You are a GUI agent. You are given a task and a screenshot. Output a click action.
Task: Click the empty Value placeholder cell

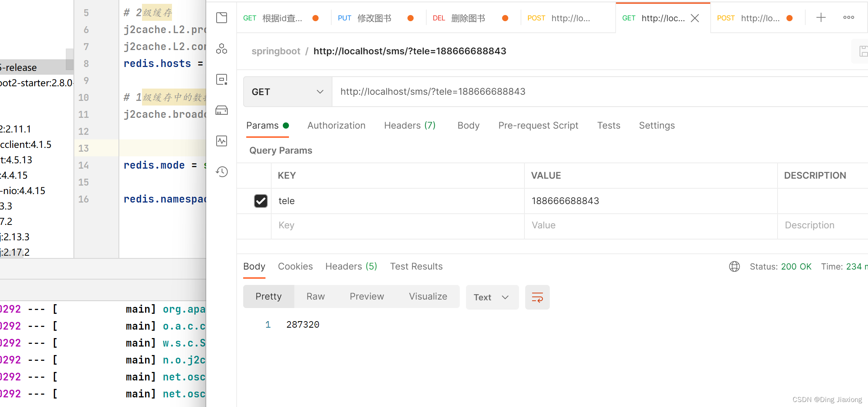click(651, 225)
